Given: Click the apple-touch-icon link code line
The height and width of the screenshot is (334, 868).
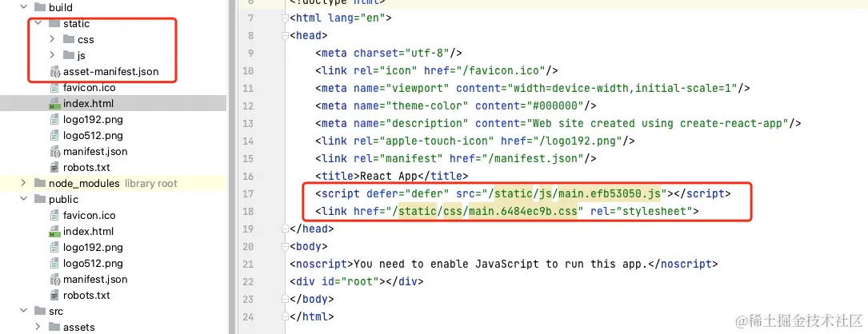Looking at the screenshot, I should tap(475, 141).
